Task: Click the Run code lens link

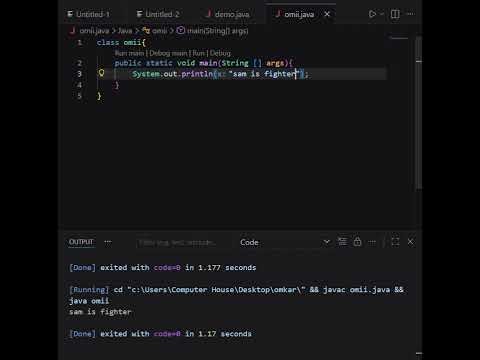Action: click(x=199, y=53)
